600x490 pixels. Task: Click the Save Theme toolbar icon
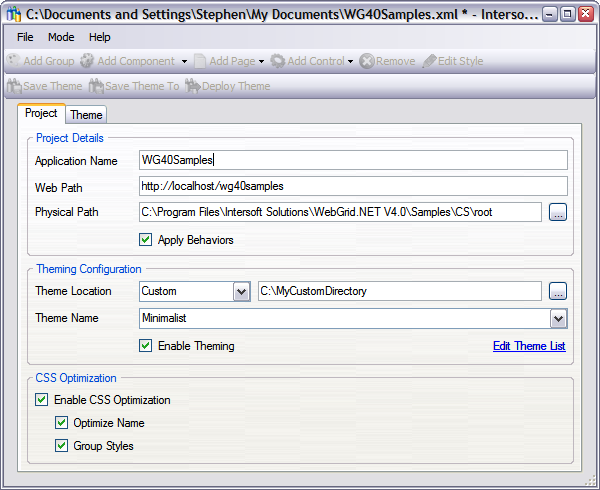[x=14, y=86]
